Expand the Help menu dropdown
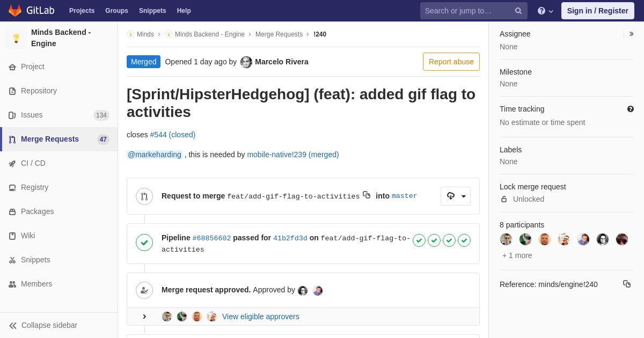Screen dimensions: 644x338 coord(545,11)
